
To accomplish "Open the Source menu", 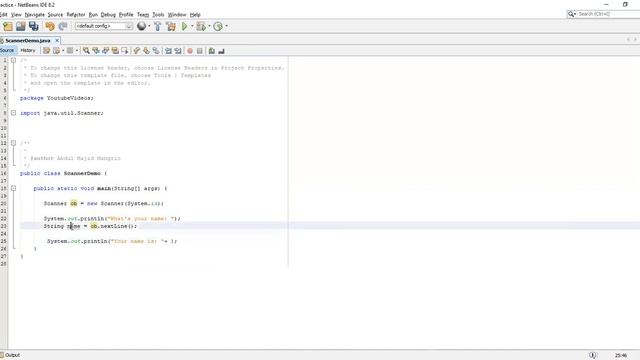I will [55, 15].
